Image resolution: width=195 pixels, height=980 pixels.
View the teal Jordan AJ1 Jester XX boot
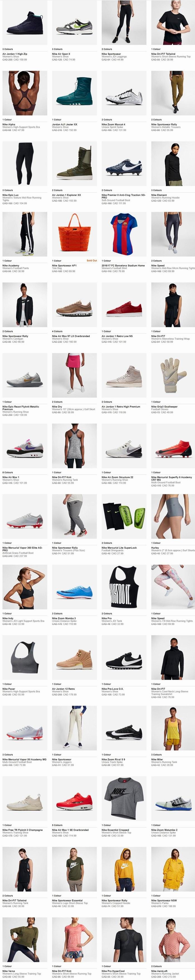click(74, 93)
